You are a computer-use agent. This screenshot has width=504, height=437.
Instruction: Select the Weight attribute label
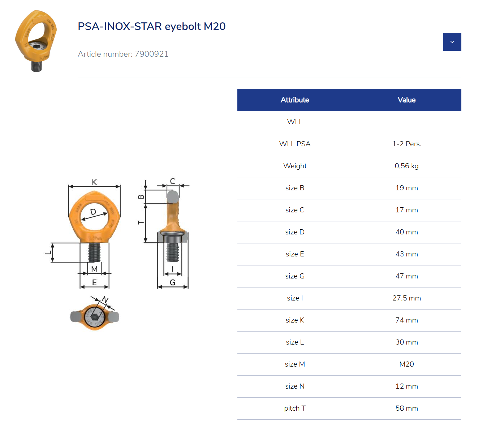pyautogui.click(x=295, y=166)
